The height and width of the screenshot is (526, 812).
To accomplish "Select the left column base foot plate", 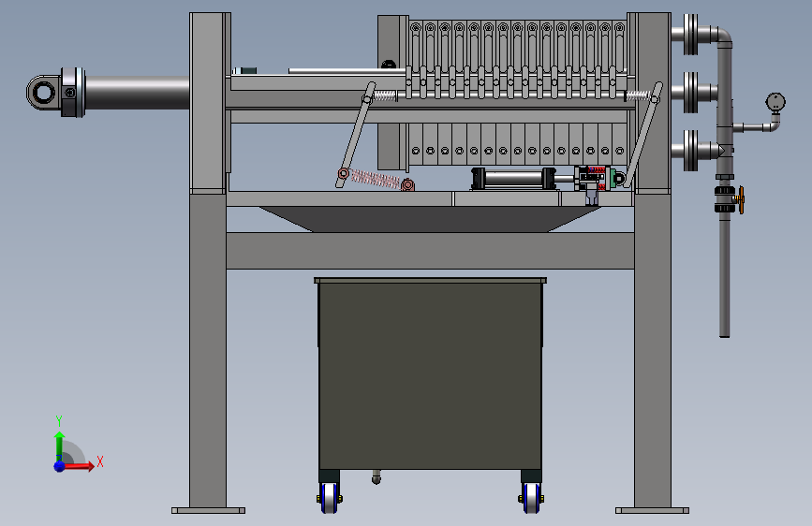I will [208, 510].
